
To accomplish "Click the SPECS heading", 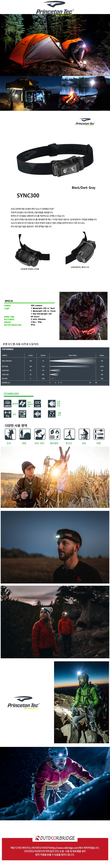I will point(9,301).
